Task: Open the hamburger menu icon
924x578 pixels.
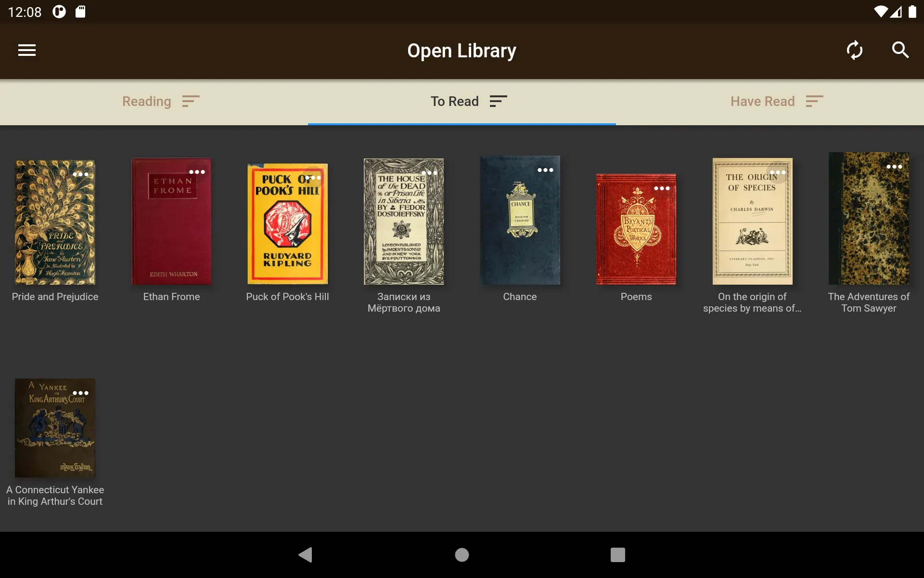Action: [26, 50]
